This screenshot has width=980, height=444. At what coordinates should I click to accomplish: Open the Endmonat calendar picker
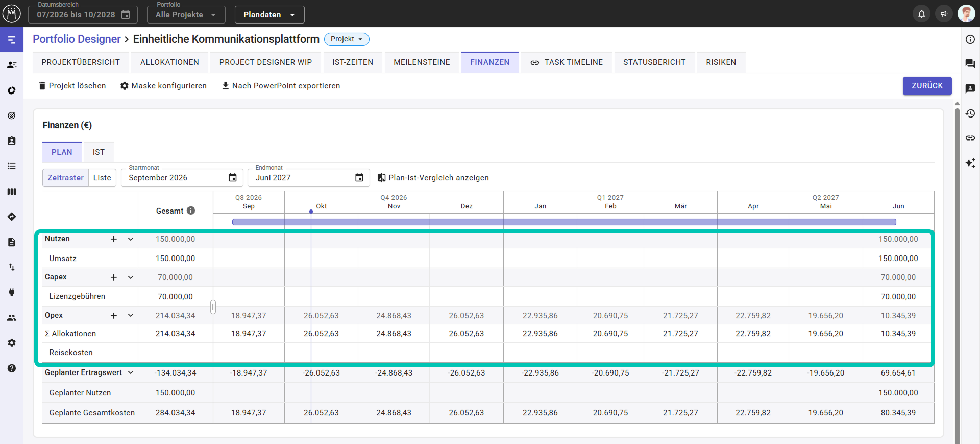pos(359,178)
